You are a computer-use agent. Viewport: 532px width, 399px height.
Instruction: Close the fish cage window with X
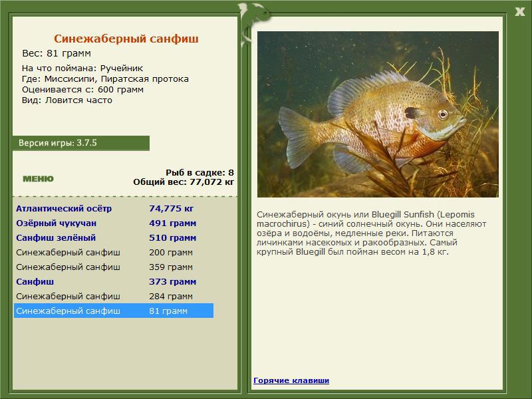[x=519, y=12]
